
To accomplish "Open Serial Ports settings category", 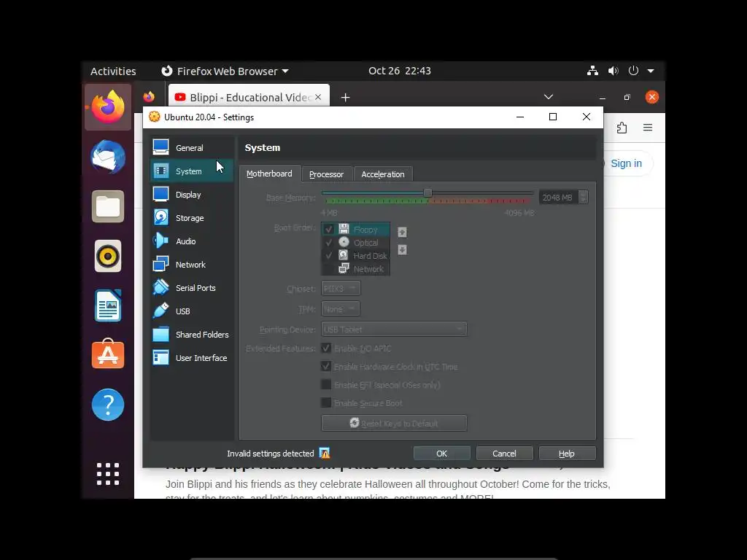I will click(192, 287).
